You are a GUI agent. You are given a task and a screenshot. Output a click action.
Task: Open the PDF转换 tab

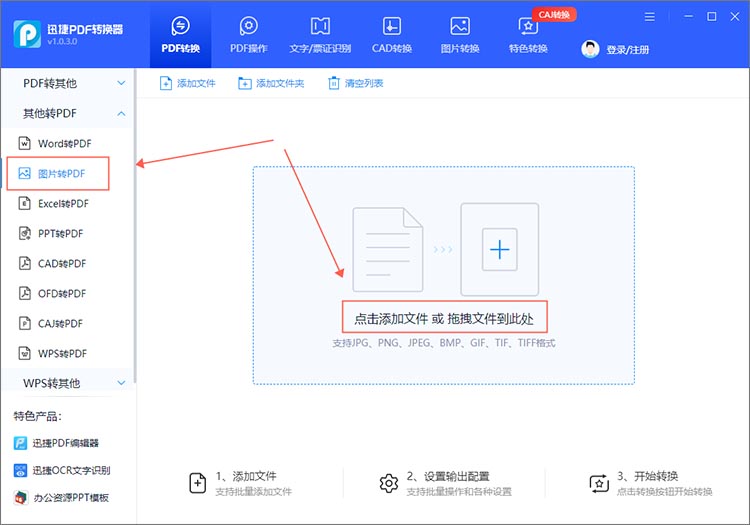[x=180, y=35]
